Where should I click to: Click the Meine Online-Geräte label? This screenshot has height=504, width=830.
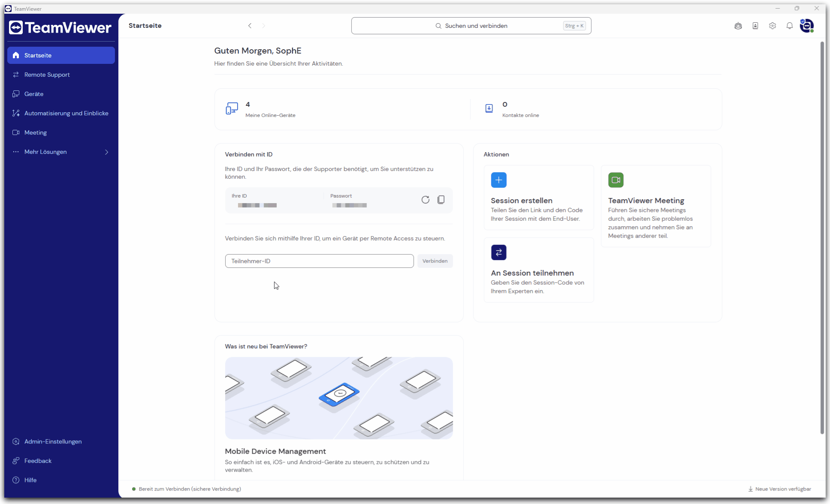pos(270,115)
